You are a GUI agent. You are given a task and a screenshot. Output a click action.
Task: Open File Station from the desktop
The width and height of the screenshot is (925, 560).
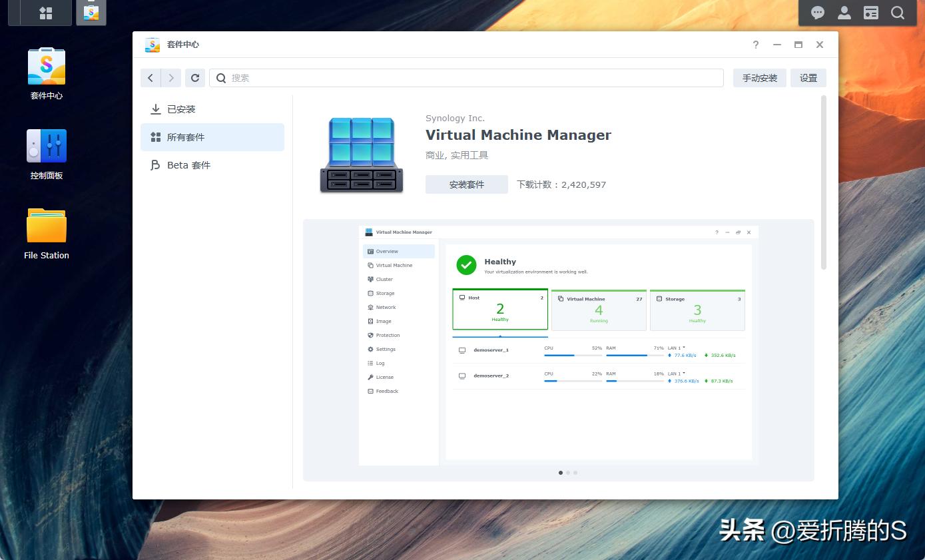pyautogui.click(x=46, y=226)
